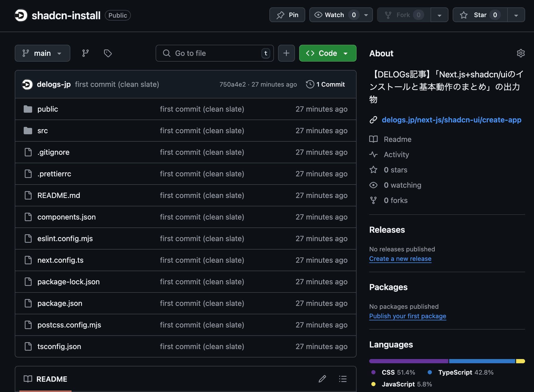Click Create a new release link
This screenshot has width=534, height=392.
click(400, 259)
